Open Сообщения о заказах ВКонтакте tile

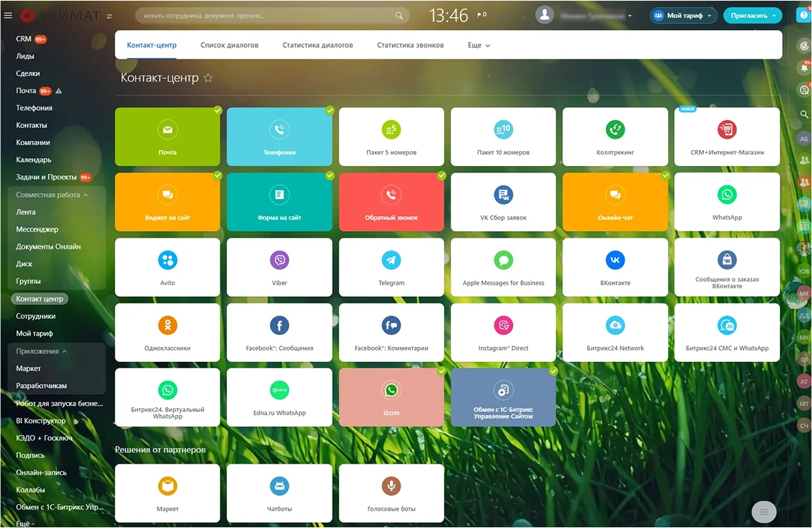point(727,267)
